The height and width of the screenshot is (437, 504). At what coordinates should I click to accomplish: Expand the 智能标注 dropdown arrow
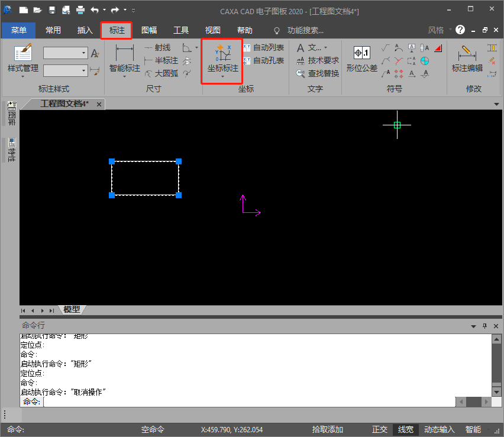(x=124, y=77)
